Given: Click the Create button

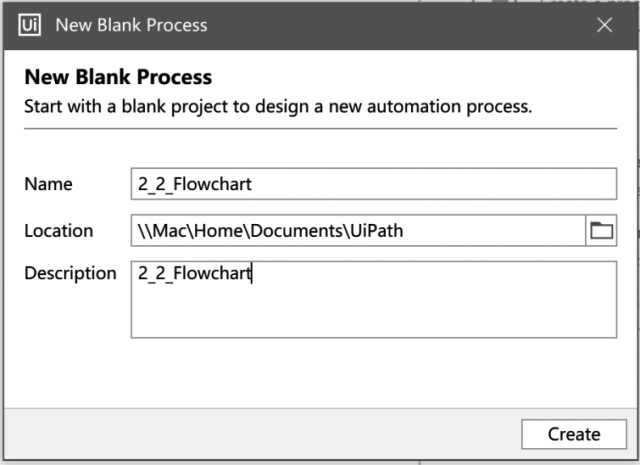Looking at the screenshot, I should [x=574, y=434].
